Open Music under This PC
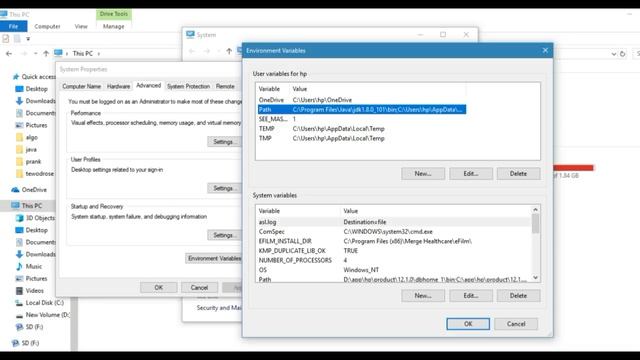 point(29,267)
